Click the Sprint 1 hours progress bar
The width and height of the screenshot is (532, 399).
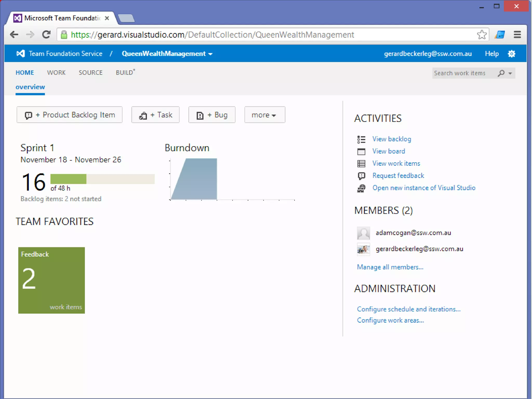(102, 179)
